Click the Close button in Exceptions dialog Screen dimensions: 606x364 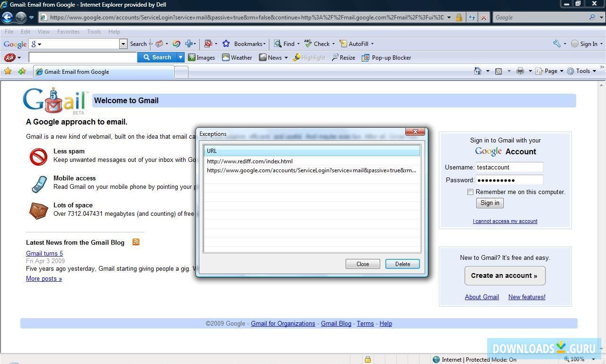pos(363,264)
